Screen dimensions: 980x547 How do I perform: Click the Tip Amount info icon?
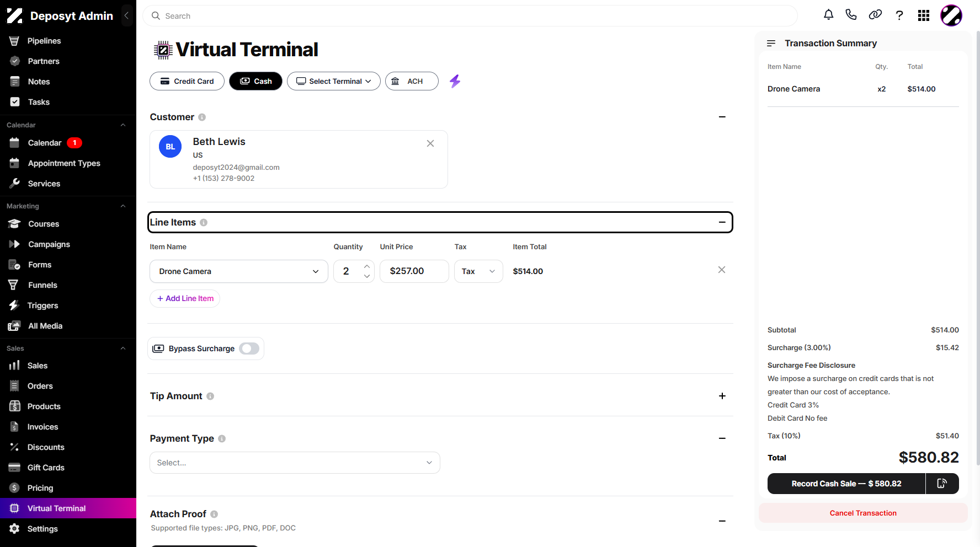(210, 396)
